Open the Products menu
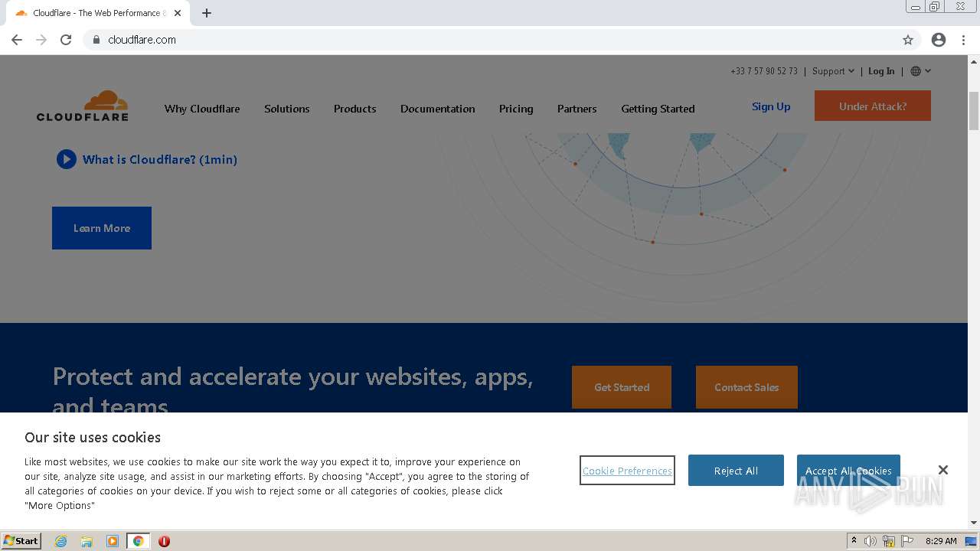Image resolution: width=980 pixels, height=551 pixels. click(x=355, y=109)
